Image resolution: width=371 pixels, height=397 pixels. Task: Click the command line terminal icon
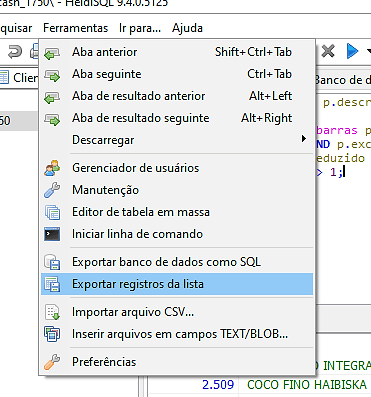(x=52, y=234)
